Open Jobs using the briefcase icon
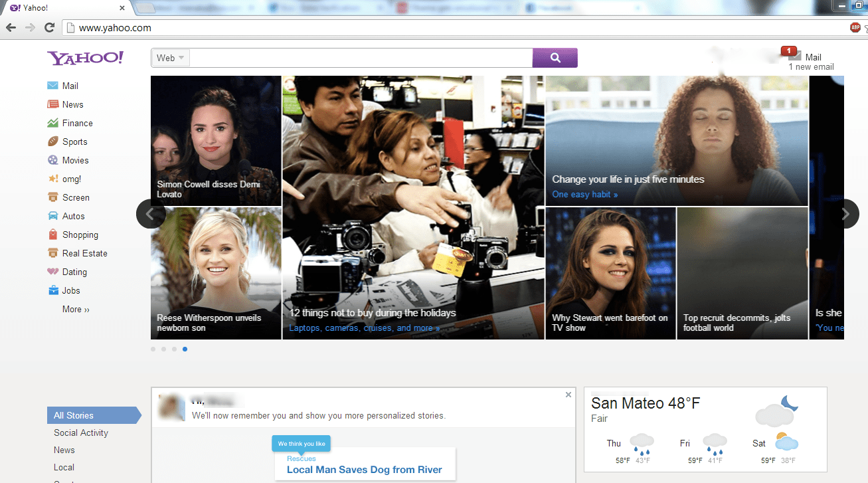Image resolution: width=868 pixels, height=483 pixels. [52, 290]
